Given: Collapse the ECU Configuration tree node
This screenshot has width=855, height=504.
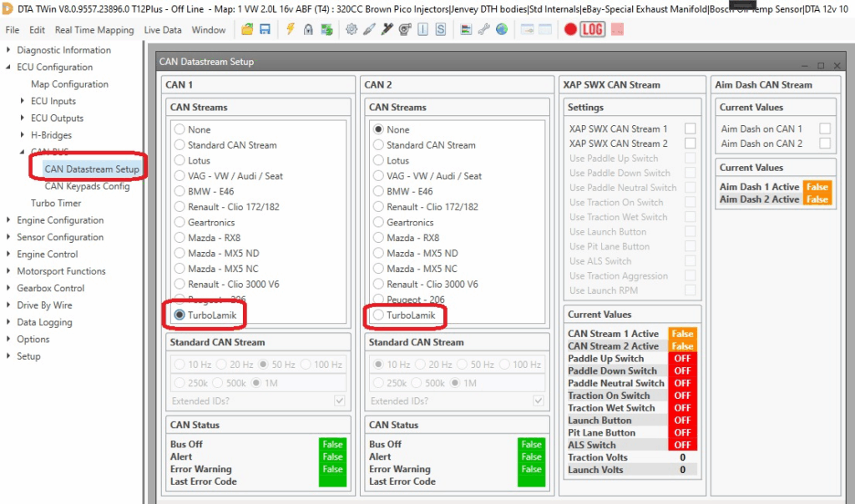Looking at the screenshot, I should (x=9, y=68).
